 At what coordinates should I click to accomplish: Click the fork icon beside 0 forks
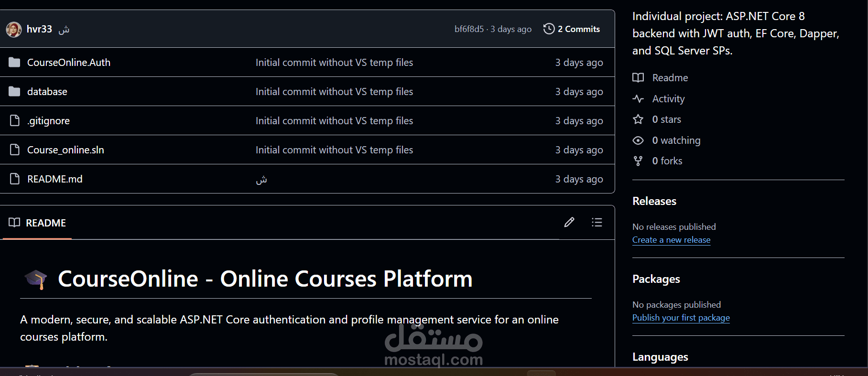(x=638, y=161)
